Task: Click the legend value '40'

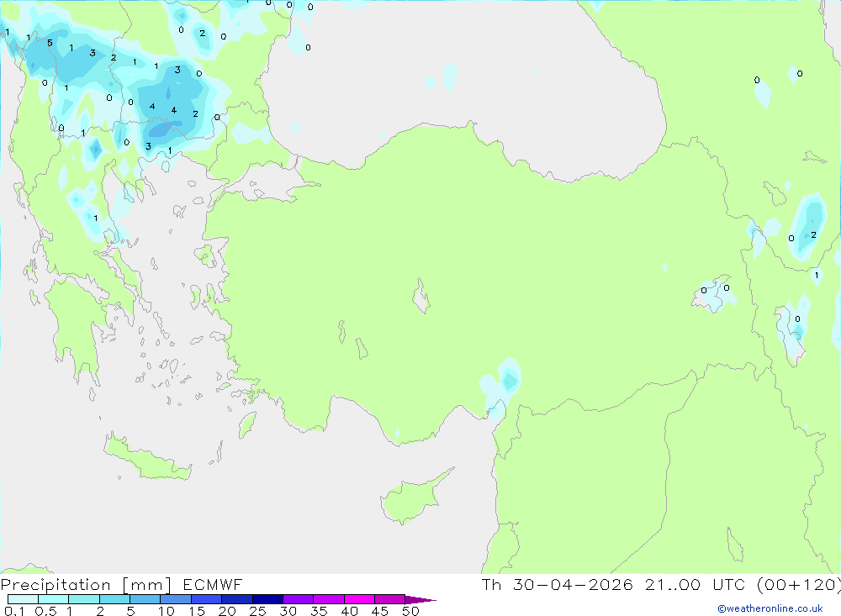Action: click(x=350, y=611)
